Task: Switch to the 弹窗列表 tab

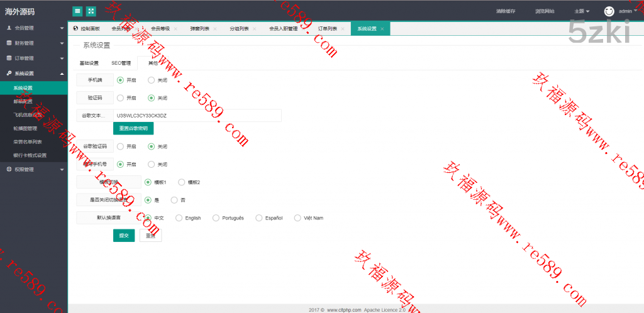Action: pos(199,29)
